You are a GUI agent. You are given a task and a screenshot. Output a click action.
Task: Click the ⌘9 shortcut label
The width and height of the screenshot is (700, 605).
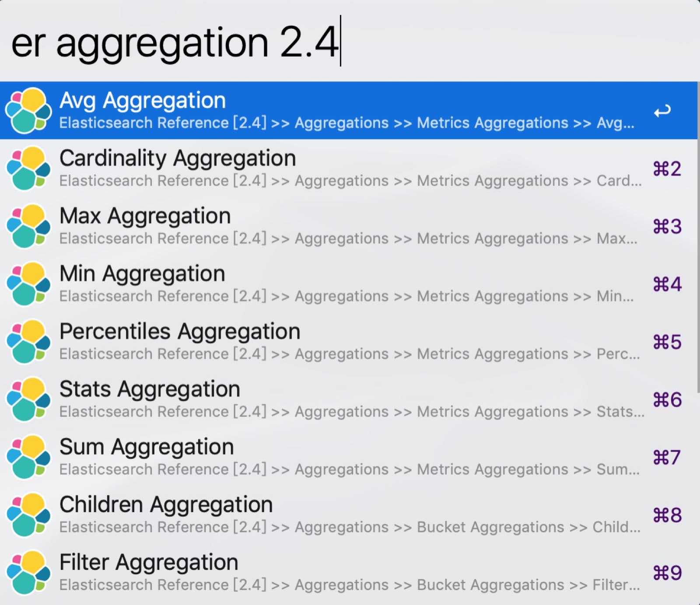click(x=667, y=573)
